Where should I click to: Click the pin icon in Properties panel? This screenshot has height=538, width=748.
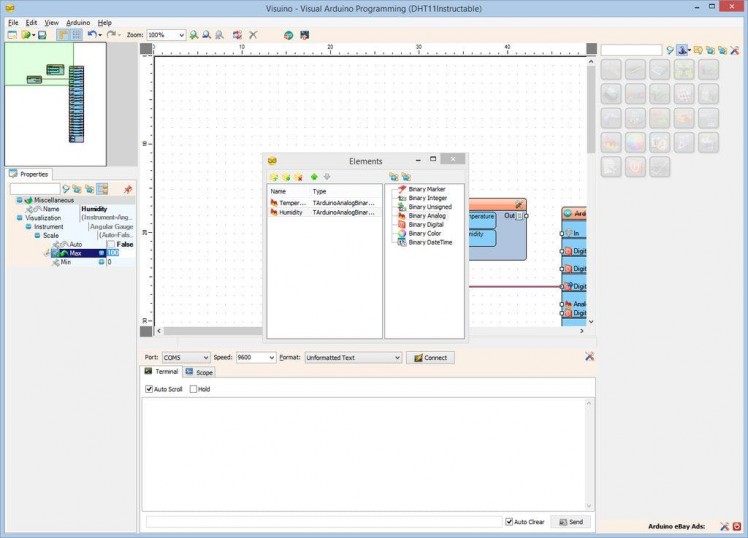coord(127,189)
